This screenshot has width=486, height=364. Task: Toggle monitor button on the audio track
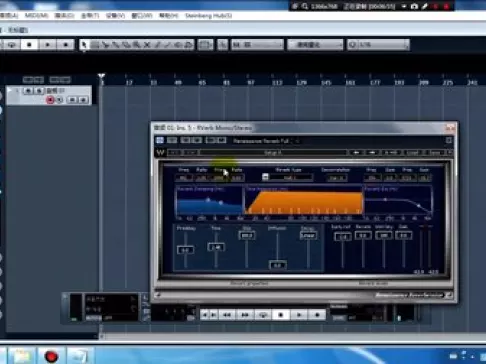(60, 100)
